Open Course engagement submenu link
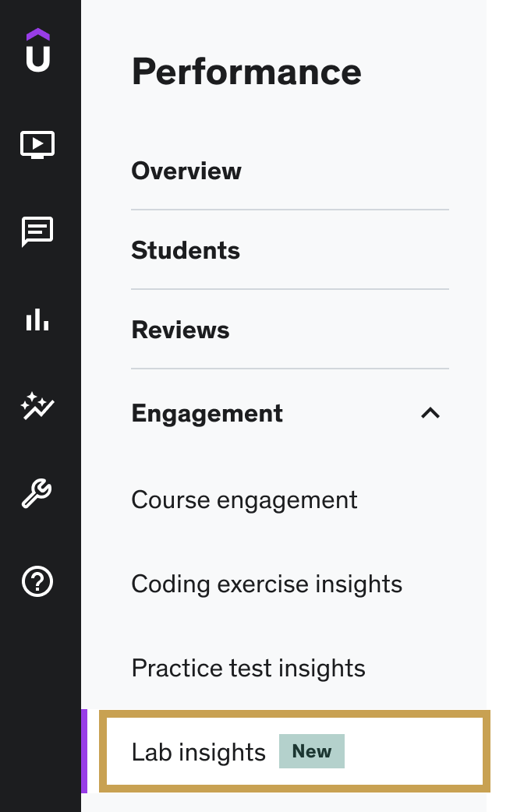The width and height of the screenshot is (524, 812). pyautogui.click(x=244, y=500)
